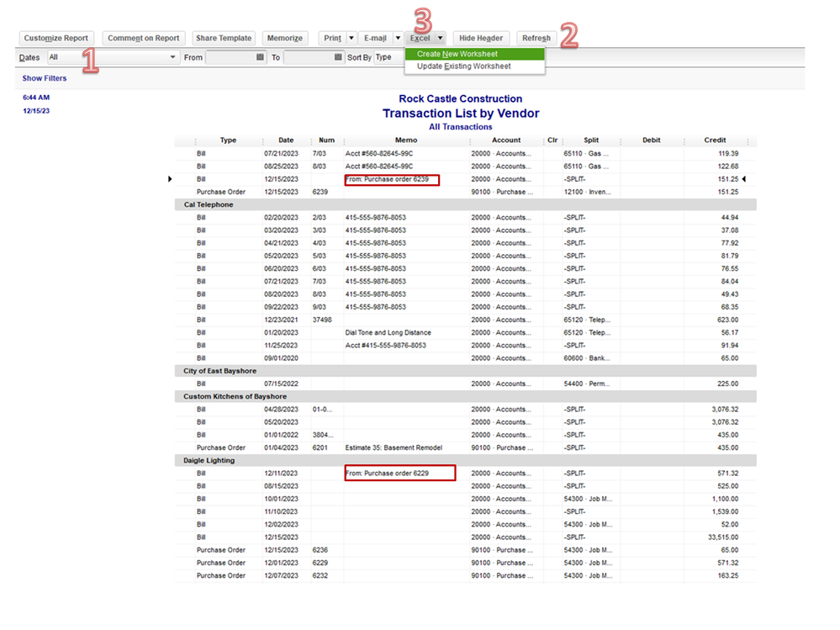Screen dimensions: 840x630
Task: Click the bill dated 09/01/2020
Action: 465,358
